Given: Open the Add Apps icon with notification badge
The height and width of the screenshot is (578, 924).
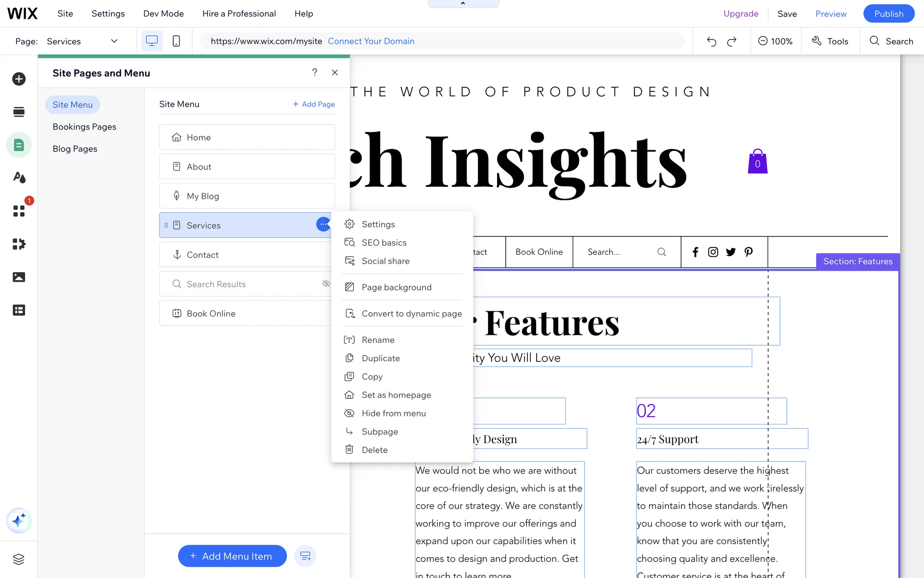Looking at the screenshot, I should [19, 211].
